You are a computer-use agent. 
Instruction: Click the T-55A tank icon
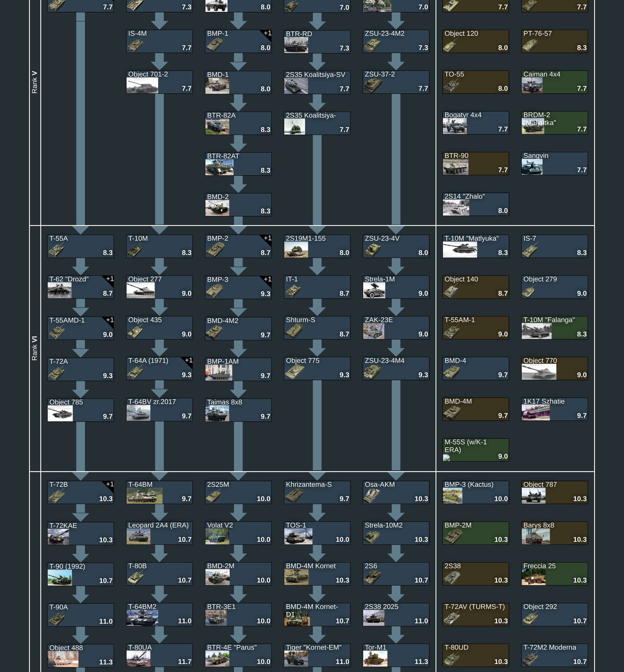coord(56,251)
